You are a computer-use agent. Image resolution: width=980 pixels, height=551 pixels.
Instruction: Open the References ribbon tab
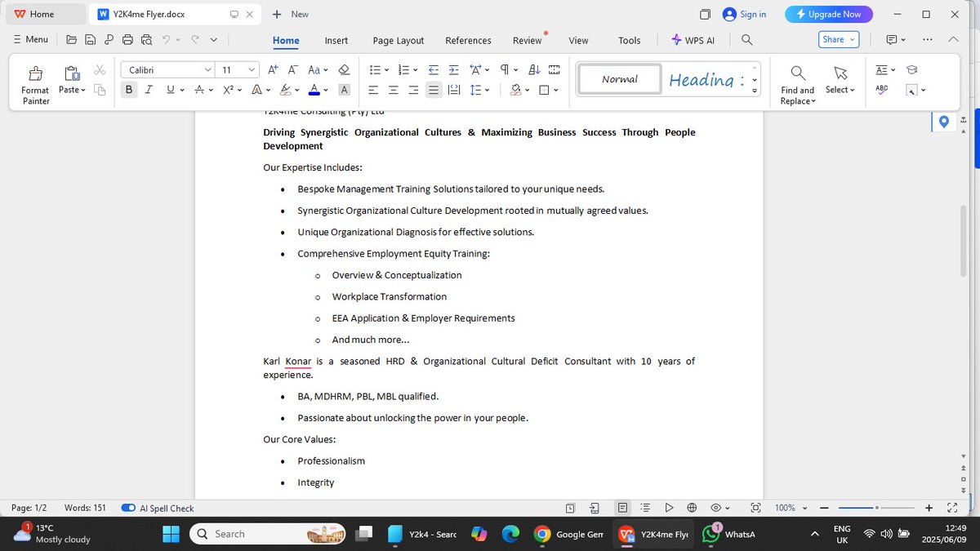tap(468, 40)
